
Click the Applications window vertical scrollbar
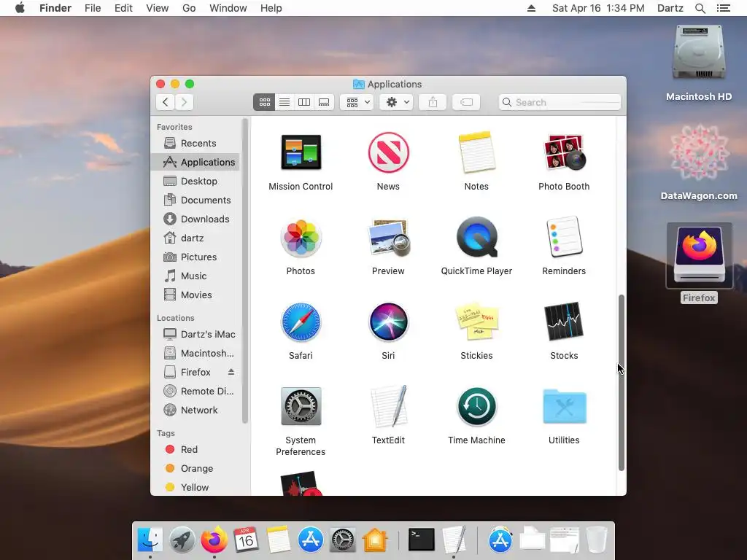click(622, 383)
